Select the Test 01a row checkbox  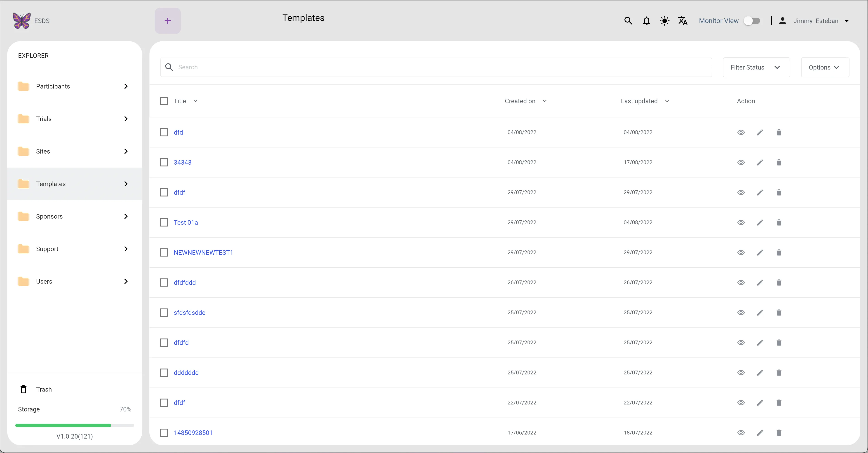[164, 222]
